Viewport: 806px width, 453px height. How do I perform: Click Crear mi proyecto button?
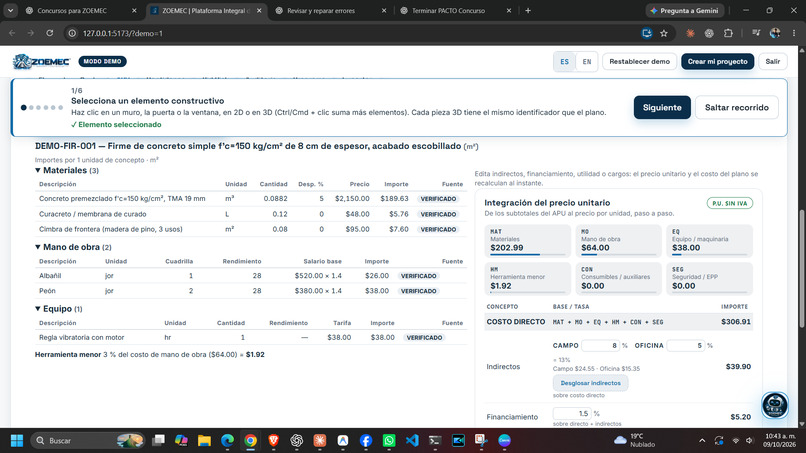718,62
